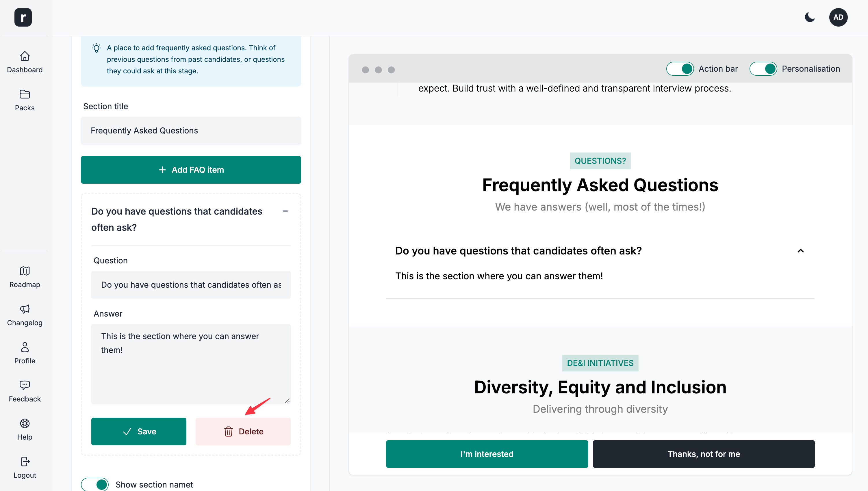
Task: Open the Roadmap page
Action: [x=25, y=277]
